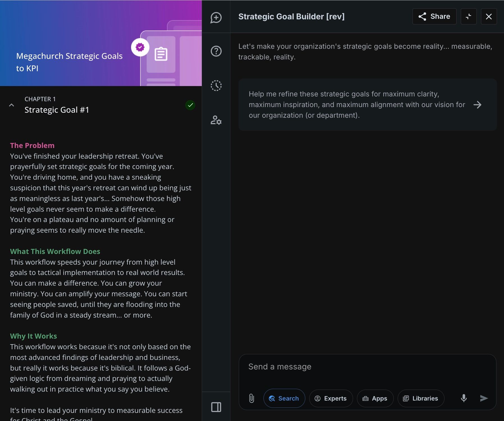Run the suggested prompt with the arrow
Screen dimensions: 504x421
[478, 105]
